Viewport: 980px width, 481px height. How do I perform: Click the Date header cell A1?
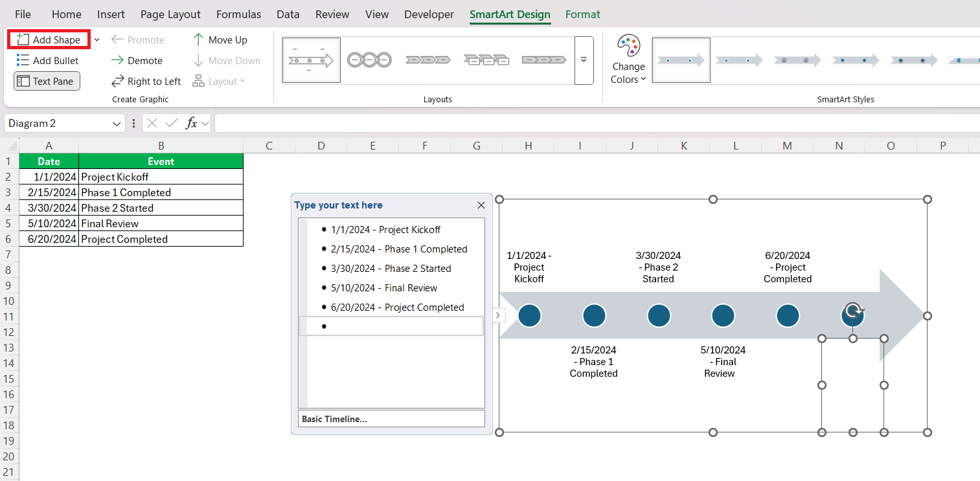(x=49, y=161)
